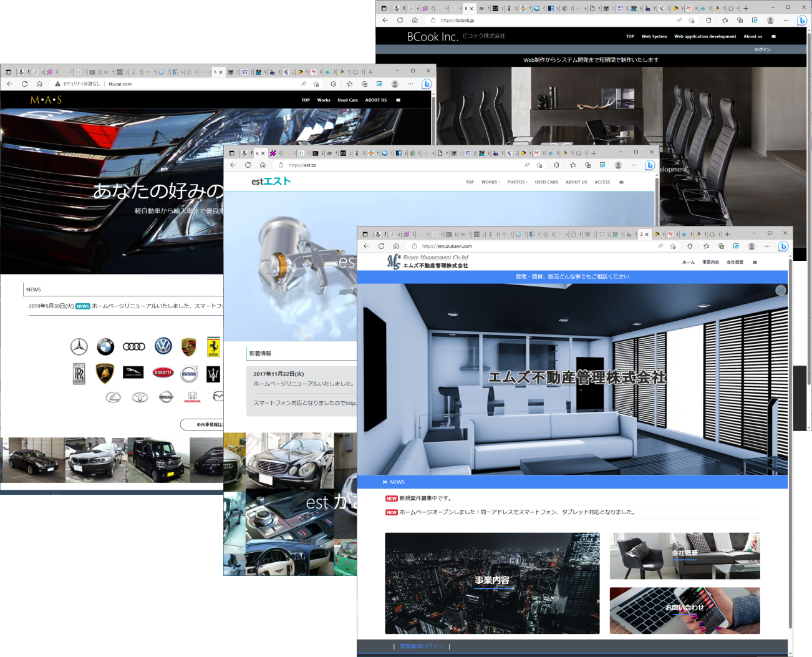Open Works in M.A.S site menu

coord(324,100)
